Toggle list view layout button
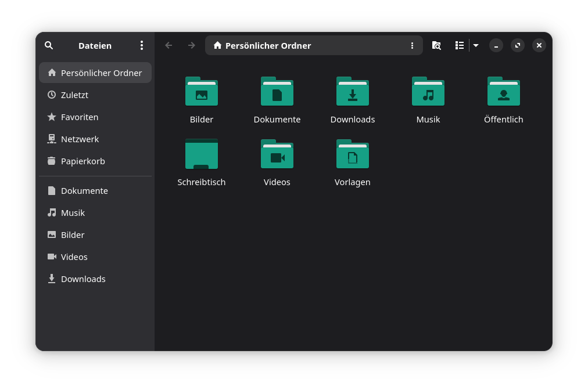This screenshot has width=588, height=390. [x=460, y=45]
